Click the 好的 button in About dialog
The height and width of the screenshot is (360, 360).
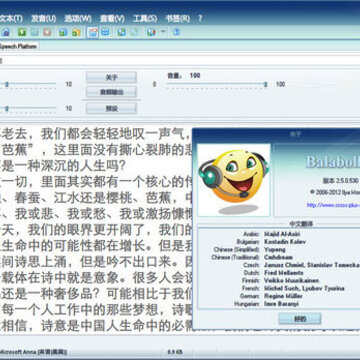click(x=300, y=319)
